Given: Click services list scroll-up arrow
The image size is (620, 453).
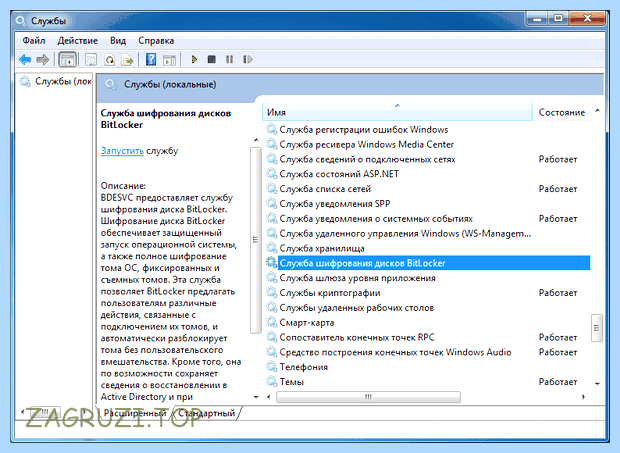Looking at the screenshot, I should point(597,110).
